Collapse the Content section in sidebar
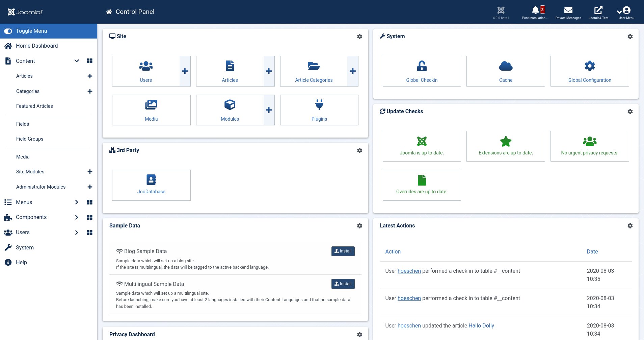The height and width of the screenshot is (340, 644). click(77, 61)
